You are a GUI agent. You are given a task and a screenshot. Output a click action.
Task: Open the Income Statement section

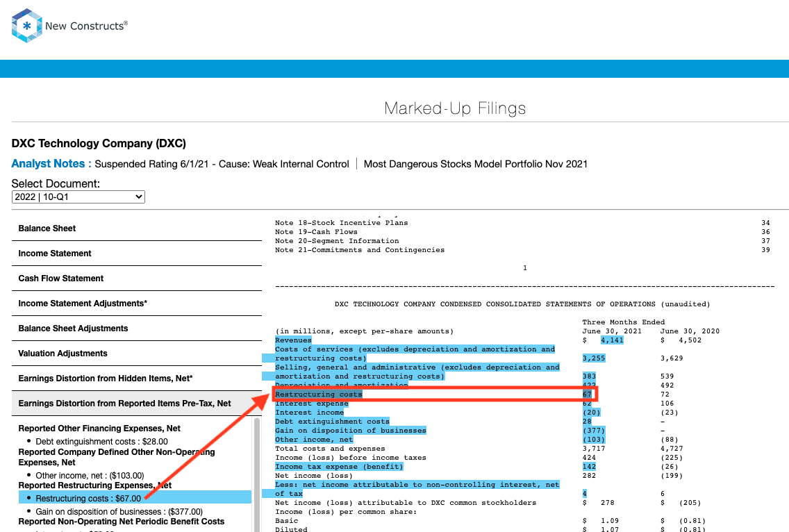[x=136, y=253]
